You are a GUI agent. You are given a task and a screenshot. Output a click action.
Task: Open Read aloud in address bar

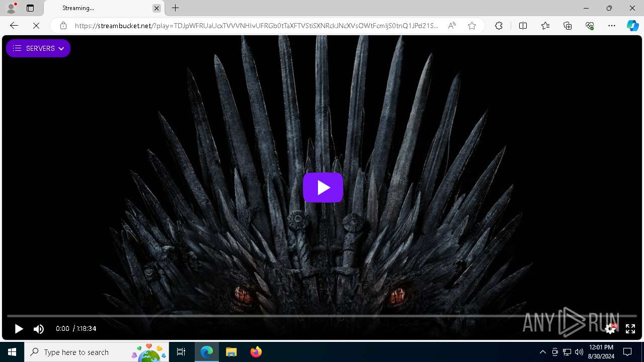452,26
